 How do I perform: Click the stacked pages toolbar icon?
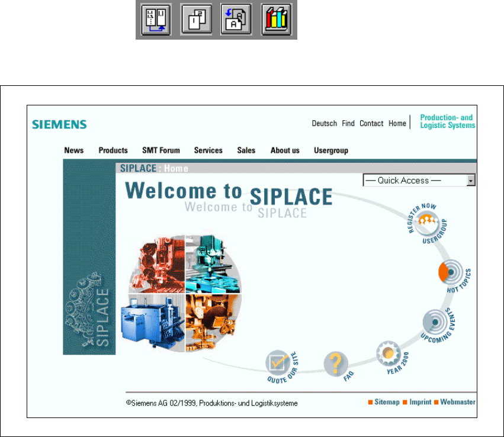197,20
